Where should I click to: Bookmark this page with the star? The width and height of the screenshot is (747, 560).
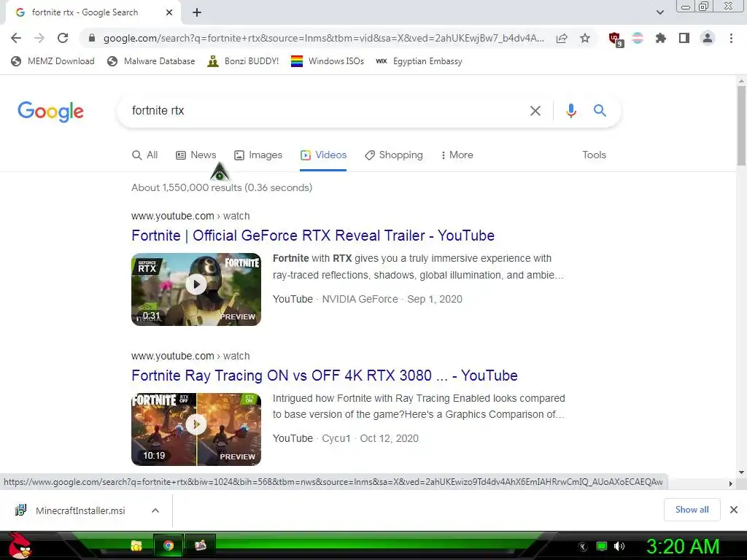point(585,38)
